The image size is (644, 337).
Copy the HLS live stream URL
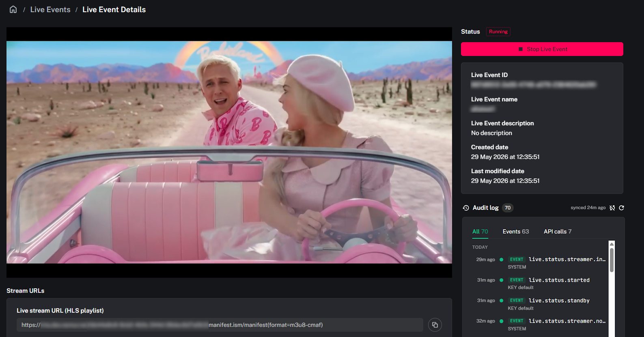point(435,325)
